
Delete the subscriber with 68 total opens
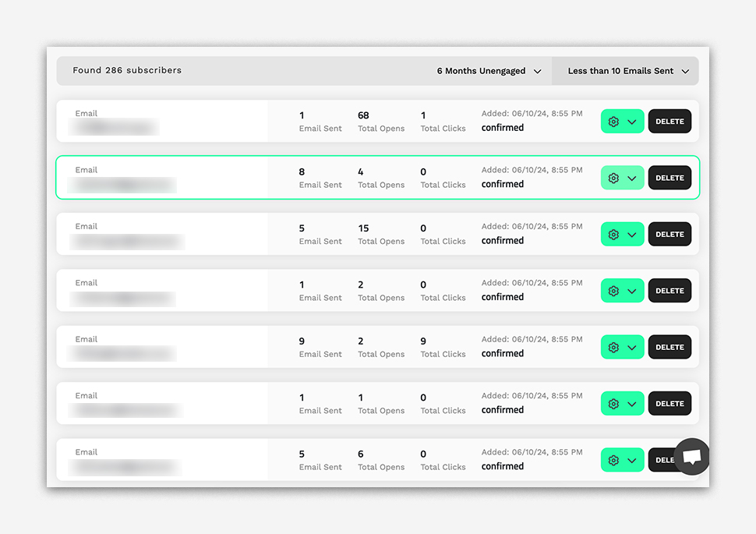[x=669, y=122]
